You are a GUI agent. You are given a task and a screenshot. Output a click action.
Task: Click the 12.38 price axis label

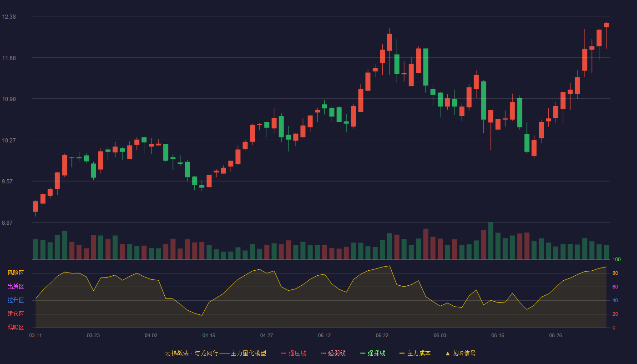click(9, 17)
